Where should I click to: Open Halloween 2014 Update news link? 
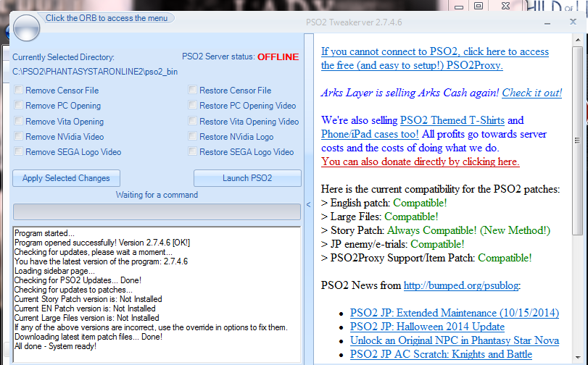pyautogui.click(x=427, y=327)
